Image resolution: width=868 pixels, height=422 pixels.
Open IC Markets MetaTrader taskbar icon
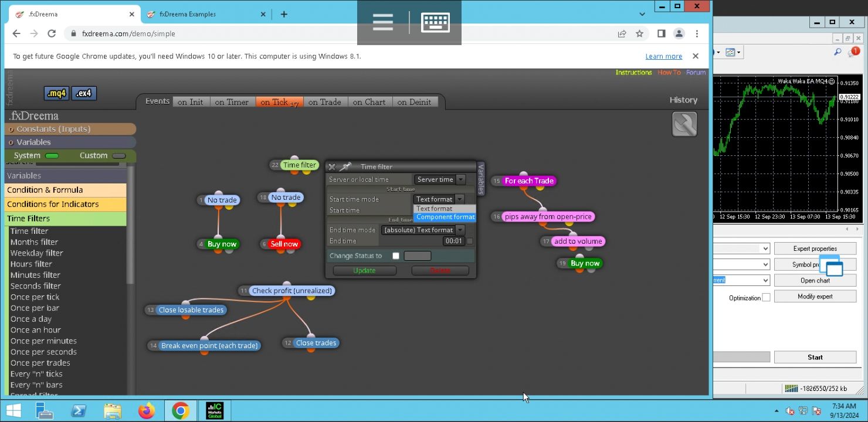pyautogui.click(x=214, y=411)
